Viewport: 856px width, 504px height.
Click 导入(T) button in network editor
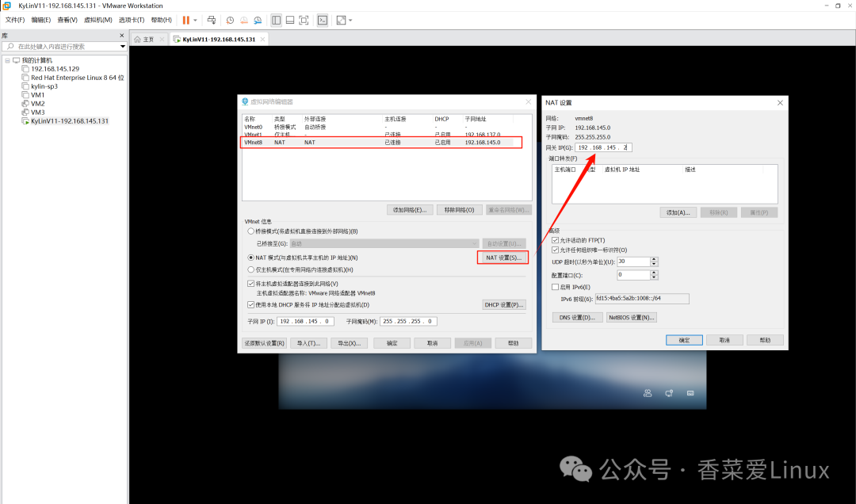(309, 343)
